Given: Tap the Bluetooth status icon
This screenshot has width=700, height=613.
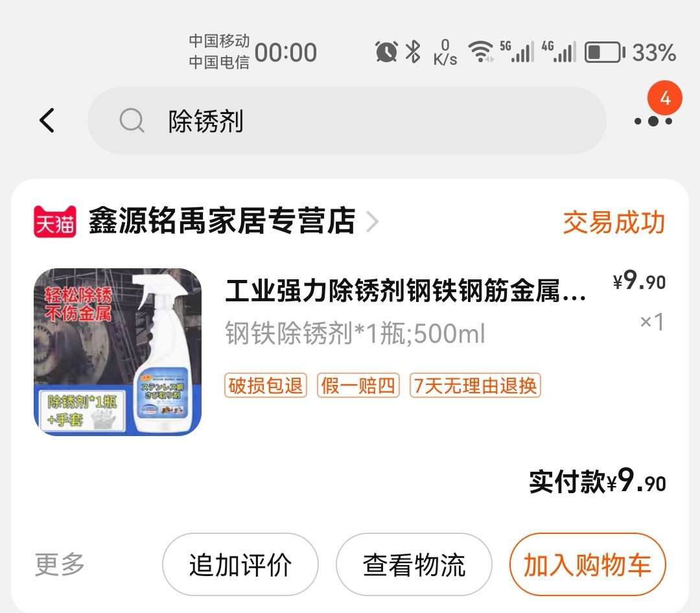Looking at the screenshot, I should click(x=413, y=52).
